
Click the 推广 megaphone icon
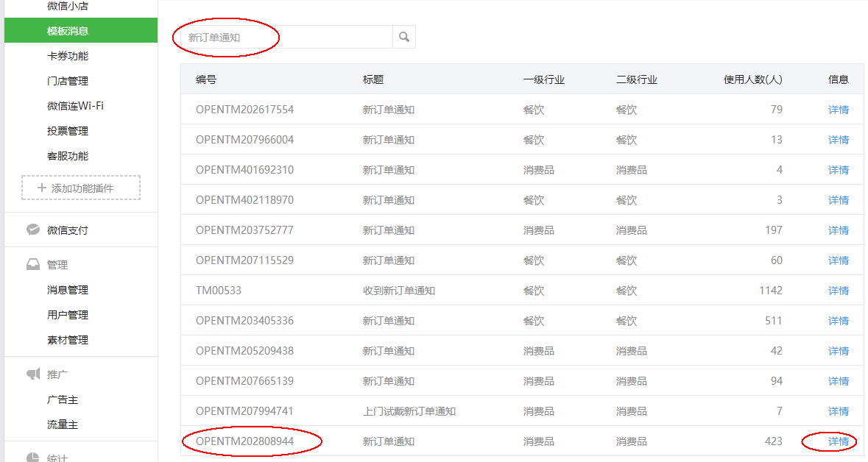tap(33, 374)
